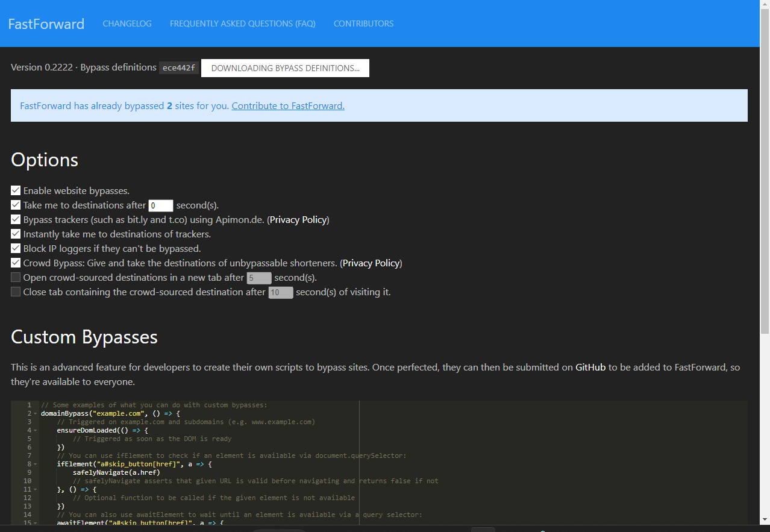This screenshot has width=770, height=532.
Task: Click the FastForward logo in the header
Action: click(46, 23)
